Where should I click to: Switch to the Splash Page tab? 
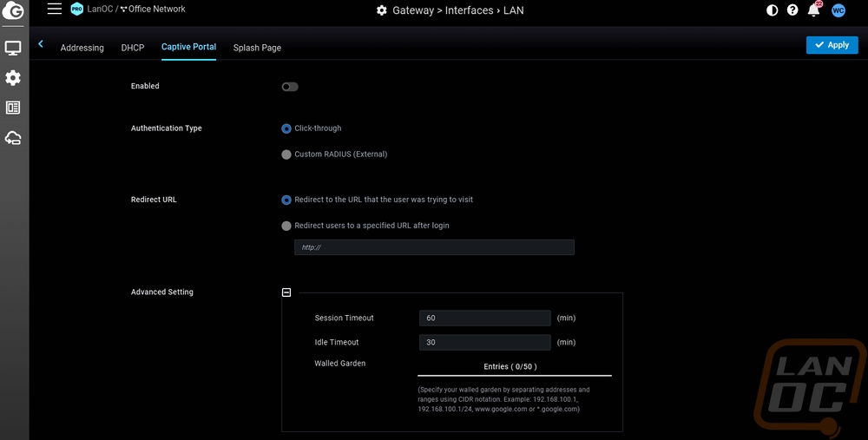(x=257, y=48)
